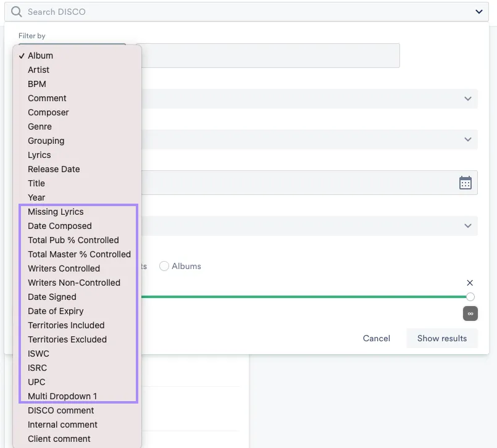Open the date picker calendar icon
This screenshot has height=448, width=497.
pyautogui.click(x=466, y=182)
